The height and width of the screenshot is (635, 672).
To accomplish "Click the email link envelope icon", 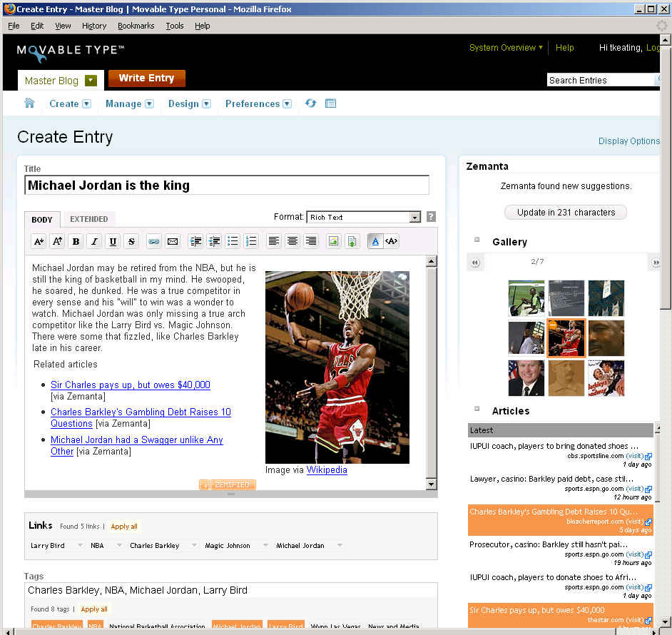I will [x=172, y=241].
